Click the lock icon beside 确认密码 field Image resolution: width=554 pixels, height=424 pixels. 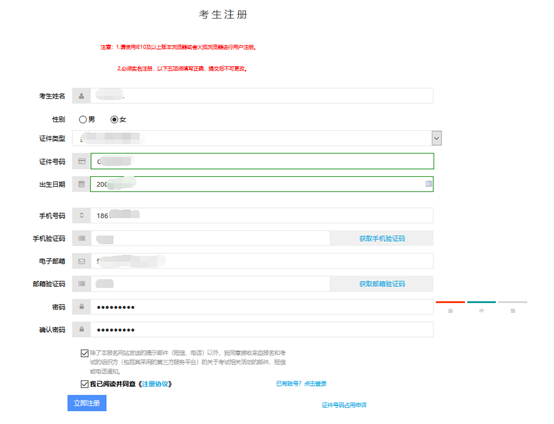click(82, 329)
